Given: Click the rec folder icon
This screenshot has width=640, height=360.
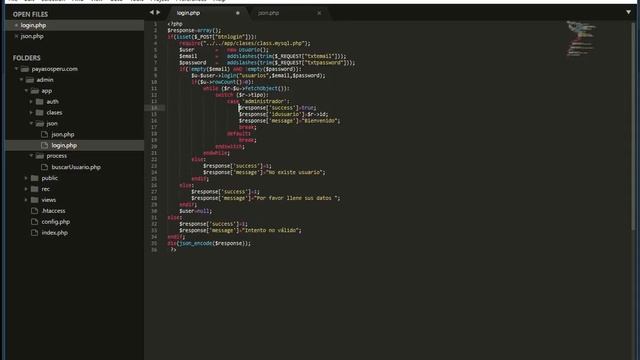Looking at the screenshot, I should [x=35, y=189].
